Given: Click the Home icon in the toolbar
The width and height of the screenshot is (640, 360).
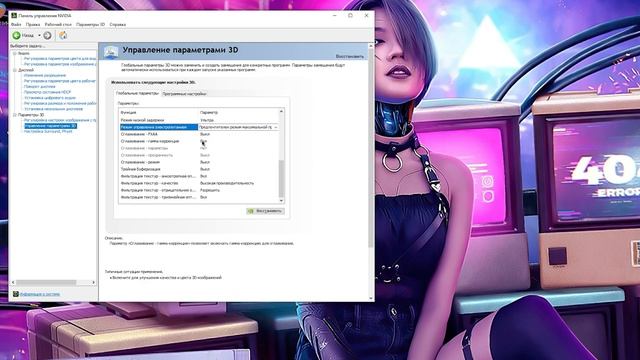Looking at the screenshot, I should coord(63,36).
